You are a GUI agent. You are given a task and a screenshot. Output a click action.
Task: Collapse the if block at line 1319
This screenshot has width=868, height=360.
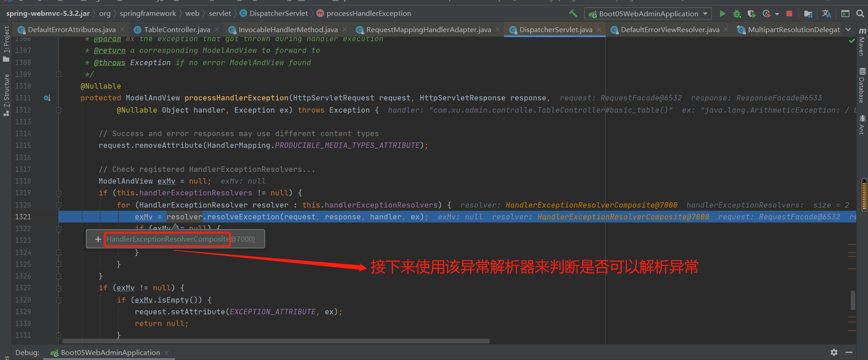(59, 193)
